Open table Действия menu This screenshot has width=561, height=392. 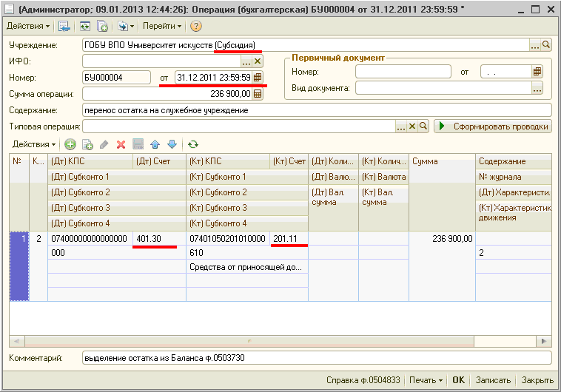[34, 144]
